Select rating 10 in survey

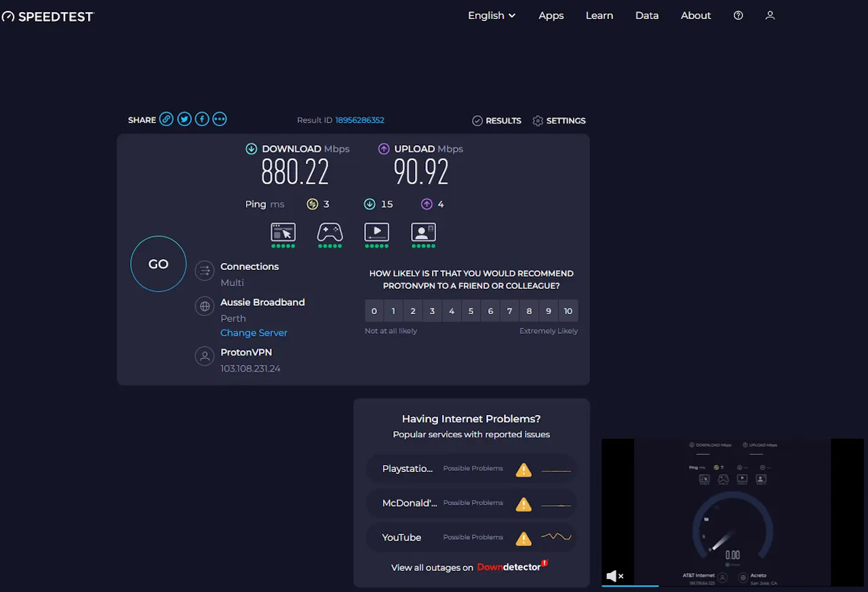pyautogui.click(x=568, y=311)
